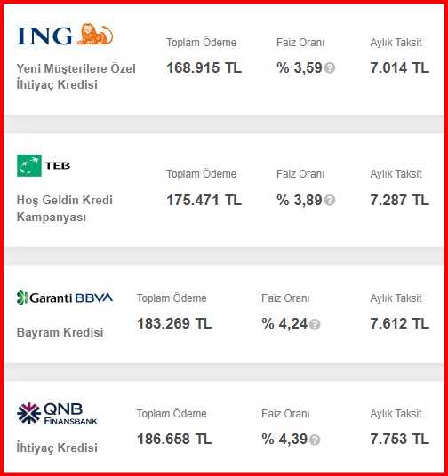Click ING total payment 168.915 TL
This screenshot has height=476, width=448.
click(204, 67)
